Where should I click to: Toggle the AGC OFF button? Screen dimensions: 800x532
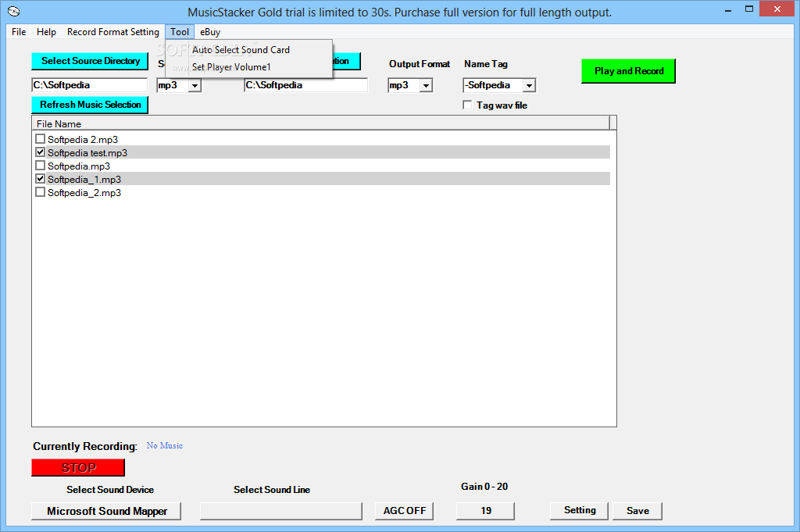tap(404, 511)
